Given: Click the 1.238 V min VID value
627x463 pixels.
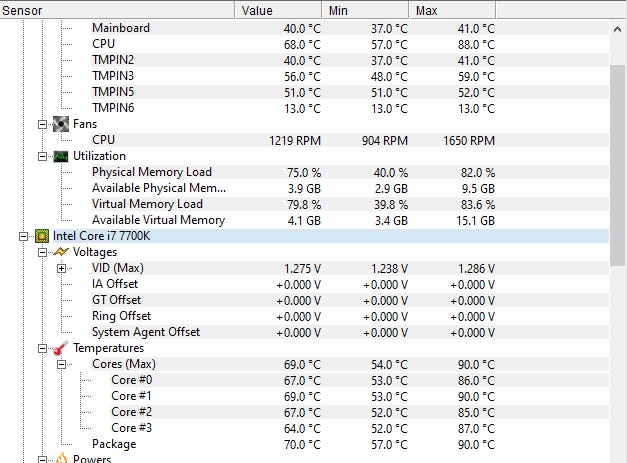Looking at the screenshot, I should [x=389, y=269].
